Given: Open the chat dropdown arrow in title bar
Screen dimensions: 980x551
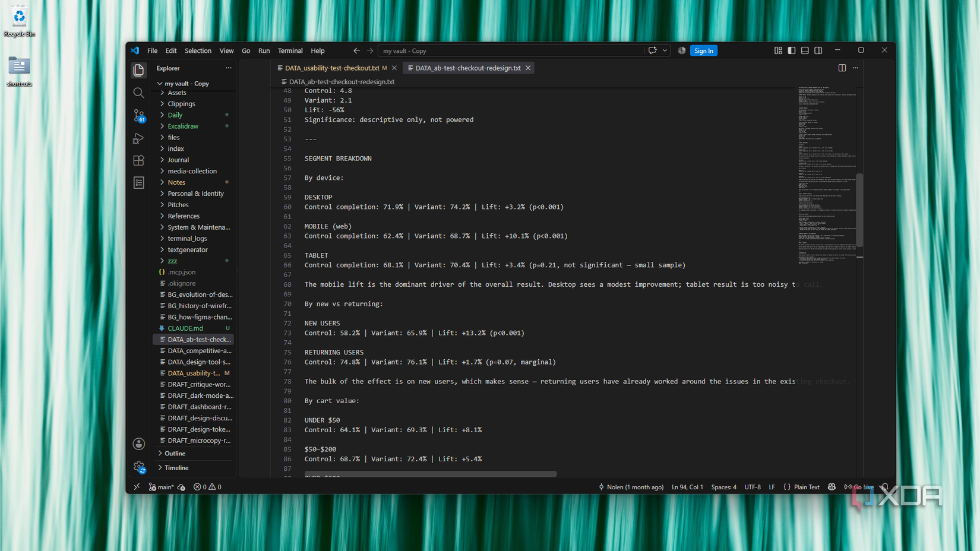Looking at the screenshot, I should tap(665, 50).
